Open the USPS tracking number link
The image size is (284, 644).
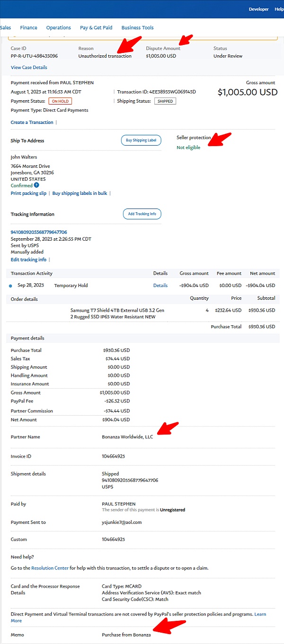coord(39,232)
